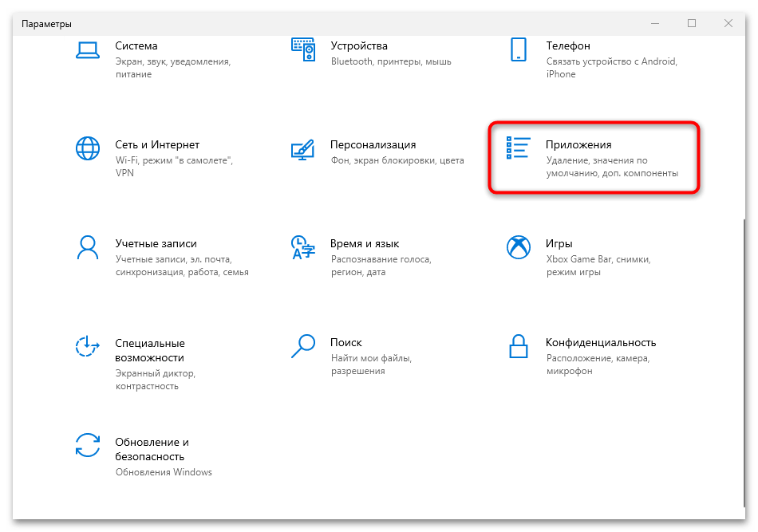The height and width of the screenshot is (532, 758).
Task: Click the Search magnifier icon
Action: point(303,346)
